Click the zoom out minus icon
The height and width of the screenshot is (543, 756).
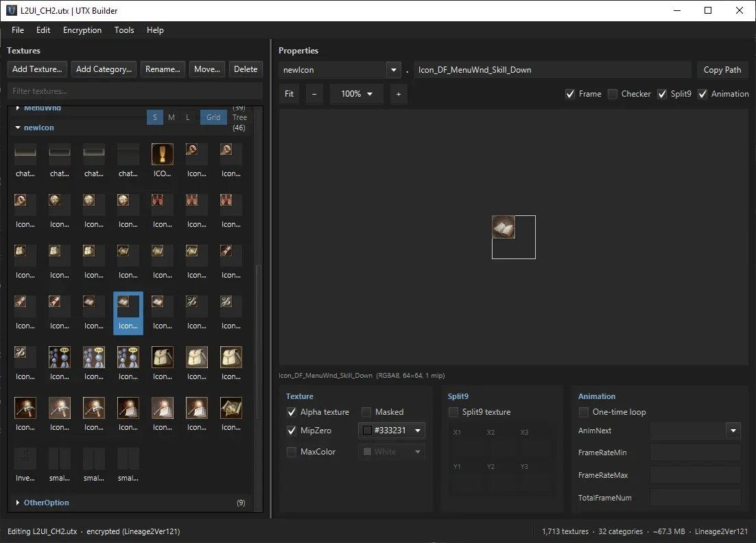click(314, 94)
